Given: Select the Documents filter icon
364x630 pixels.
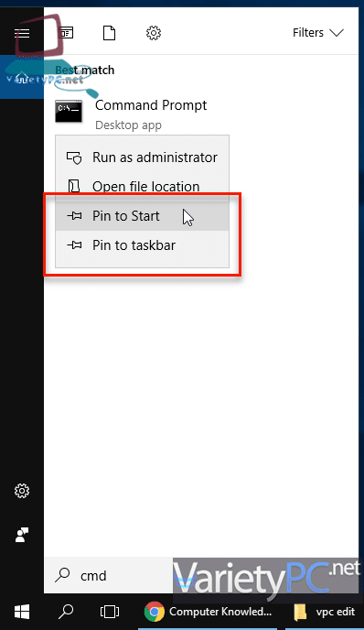Looking at the screenshot, I should tap(109, 33).
